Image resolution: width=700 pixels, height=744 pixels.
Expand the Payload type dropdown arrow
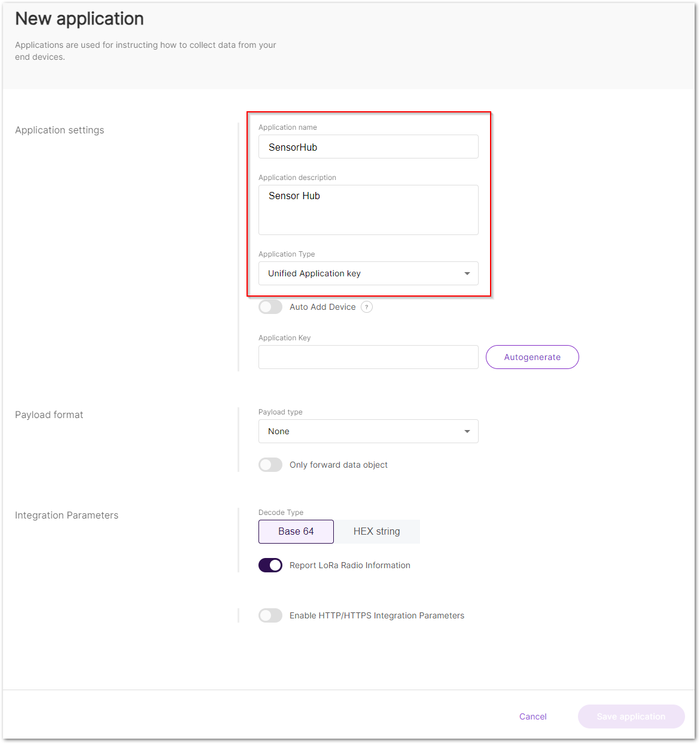point(467,431)
